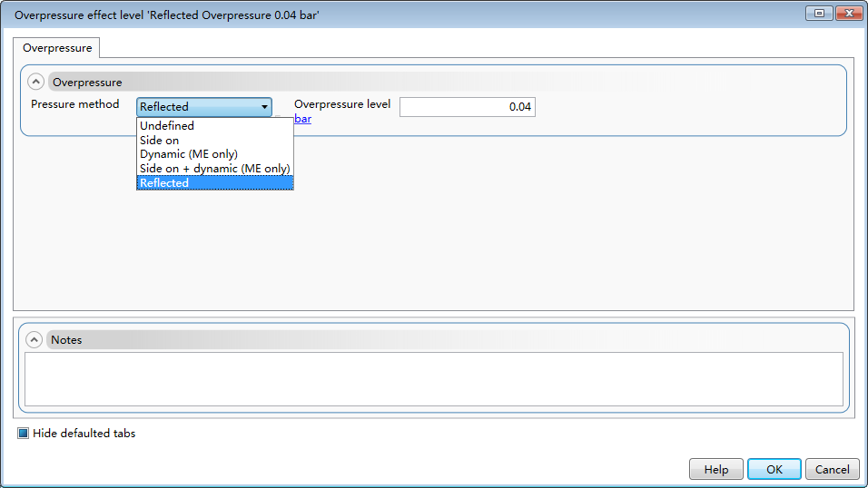Select Side on + dynamic (ME only)
The height and width of the screenshot is (488, 868).
[x=215, y=169]
